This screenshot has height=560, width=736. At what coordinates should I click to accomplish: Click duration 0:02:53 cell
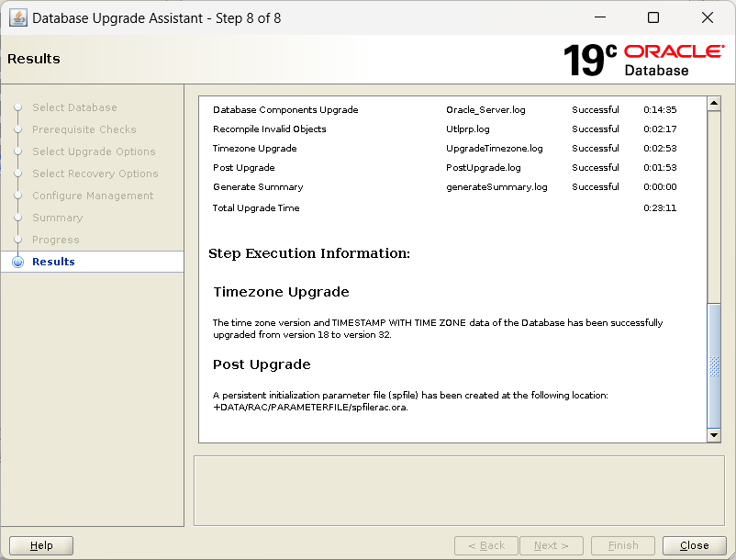[x=660, y=148]
